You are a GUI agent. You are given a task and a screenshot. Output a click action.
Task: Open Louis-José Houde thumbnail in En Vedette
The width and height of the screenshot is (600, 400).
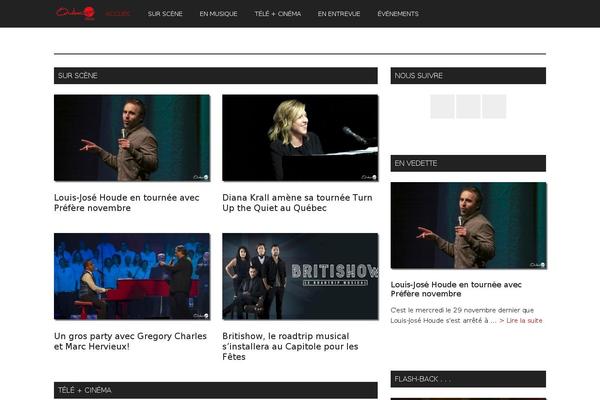click(x=468, y=225)
